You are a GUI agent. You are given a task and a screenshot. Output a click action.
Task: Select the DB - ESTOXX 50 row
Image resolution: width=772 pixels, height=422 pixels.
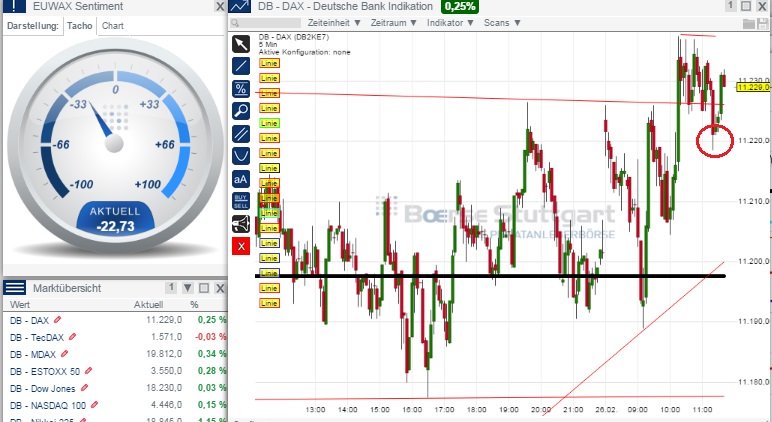coord(115,371)
